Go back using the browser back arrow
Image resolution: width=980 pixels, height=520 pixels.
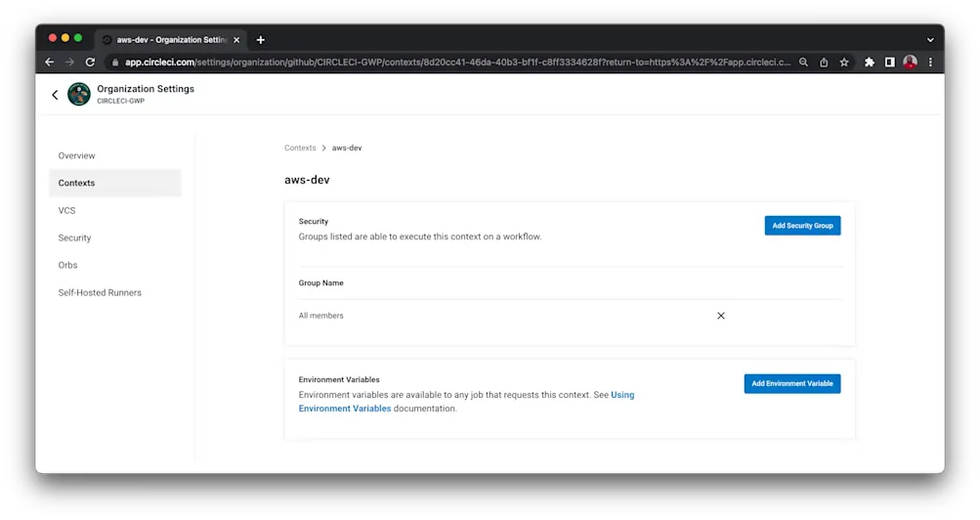(x=50, y=62)
